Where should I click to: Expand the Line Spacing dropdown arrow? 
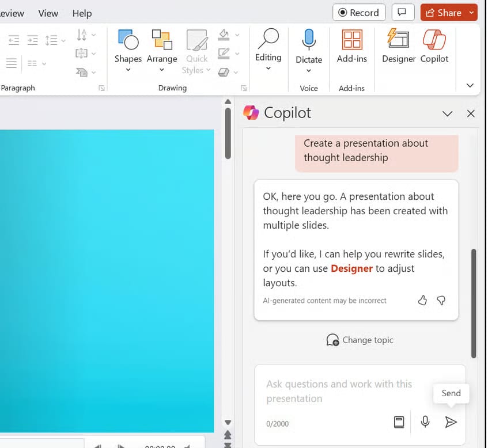(x=63, y=40)
